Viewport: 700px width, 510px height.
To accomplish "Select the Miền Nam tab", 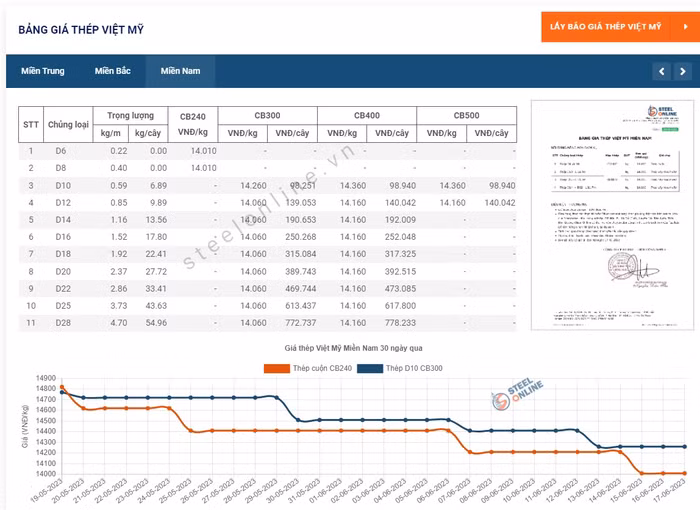I will 180,71.
